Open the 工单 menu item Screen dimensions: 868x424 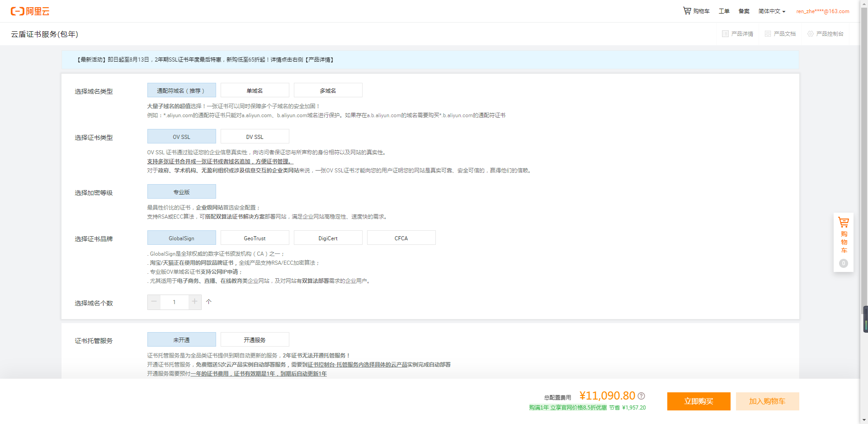tap(724, 11)
